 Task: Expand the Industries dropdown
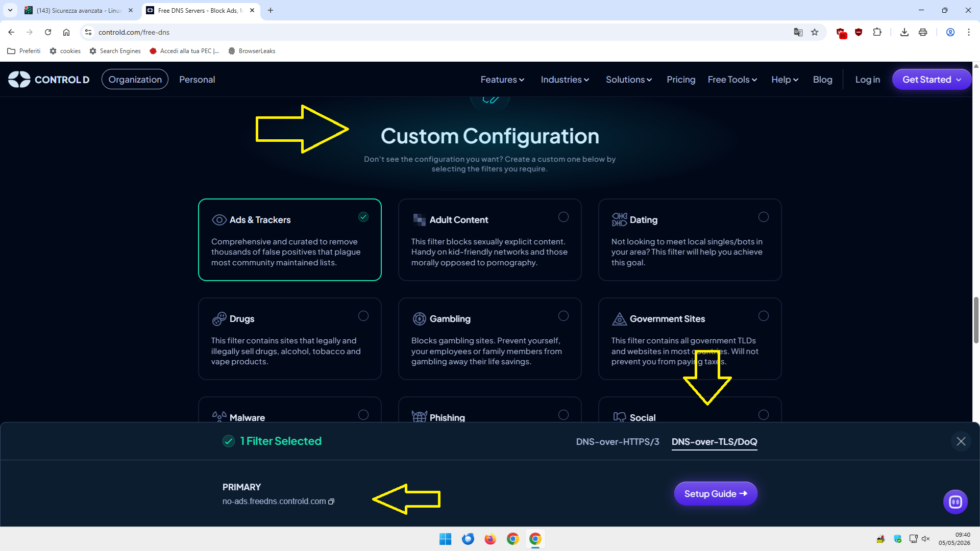pos(565,80)
